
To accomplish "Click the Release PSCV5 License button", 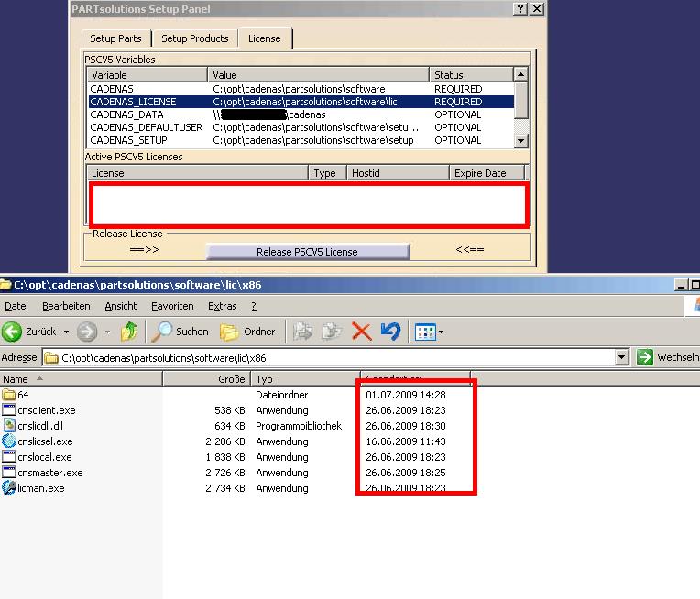I will pos(307,252).
